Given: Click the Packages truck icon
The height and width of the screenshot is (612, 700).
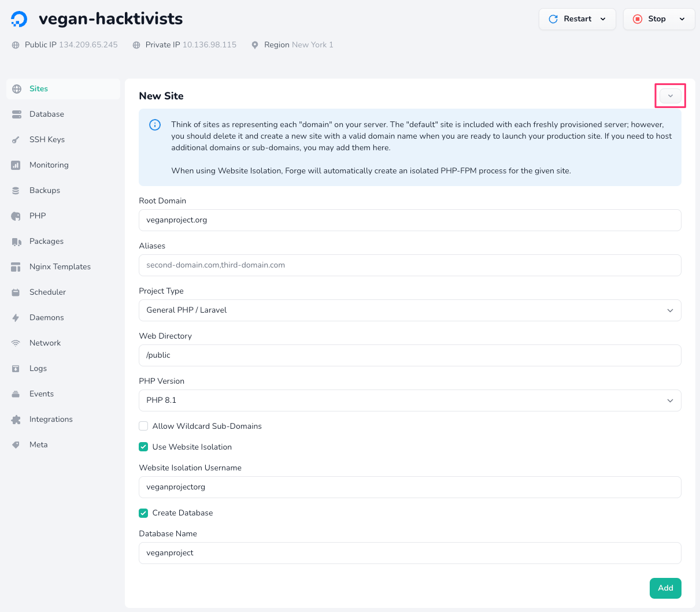Looking at the screenshot, I should coord(16,242).
